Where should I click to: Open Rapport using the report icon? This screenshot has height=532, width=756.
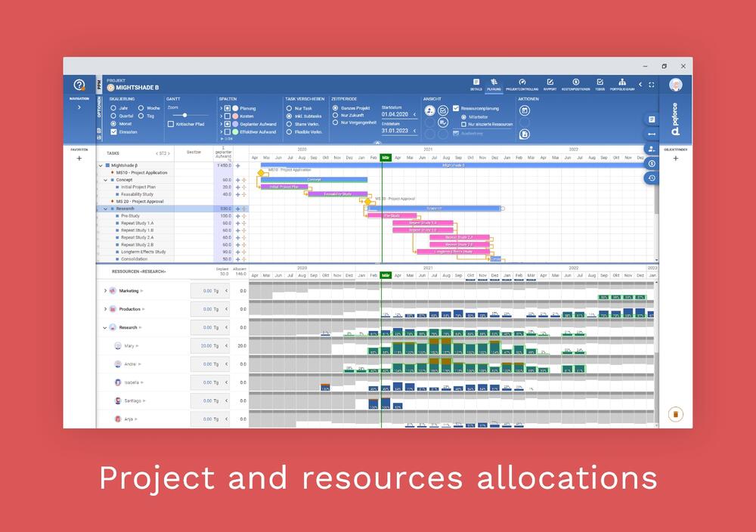[x=550, y=82]
